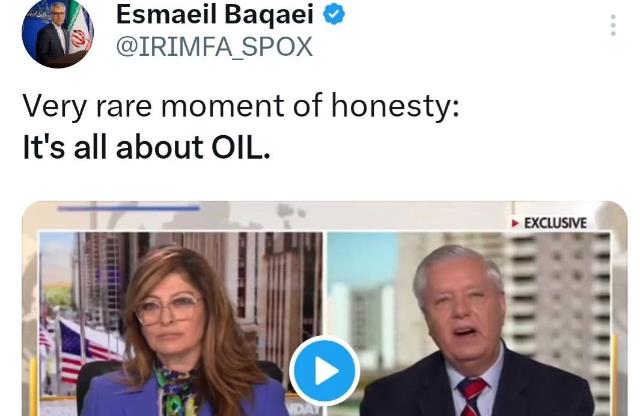Click the word "honesty:" in the tweet
The width and height of the screenshot is (640, 416).
395,106
